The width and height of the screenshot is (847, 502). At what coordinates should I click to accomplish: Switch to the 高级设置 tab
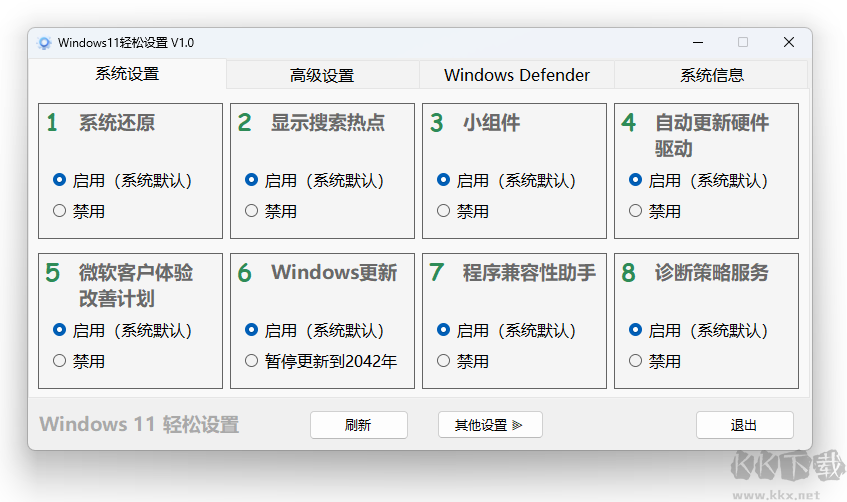322,75
